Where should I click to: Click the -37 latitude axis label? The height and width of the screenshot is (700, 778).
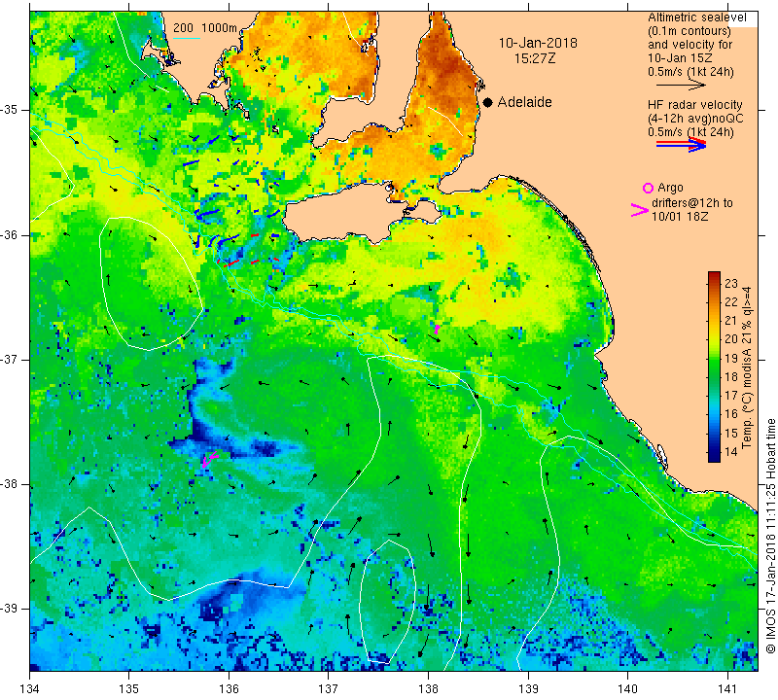point(10,359)
